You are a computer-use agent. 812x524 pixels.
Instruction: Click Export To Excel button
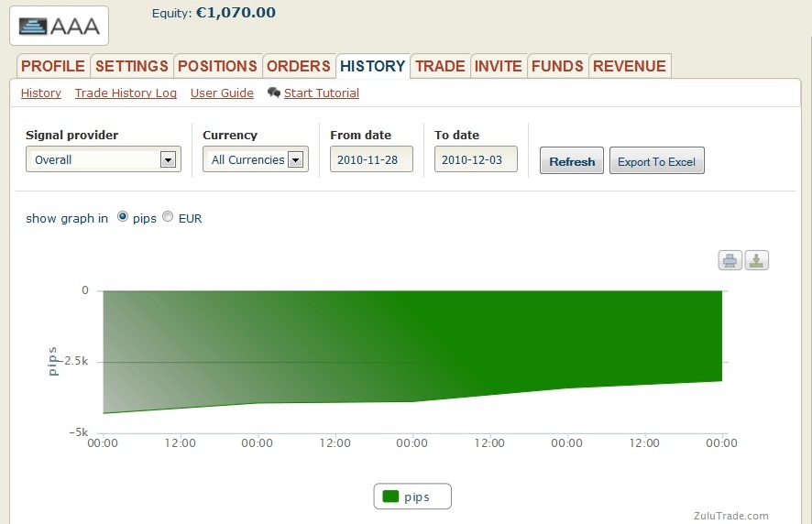pos(656,161)
